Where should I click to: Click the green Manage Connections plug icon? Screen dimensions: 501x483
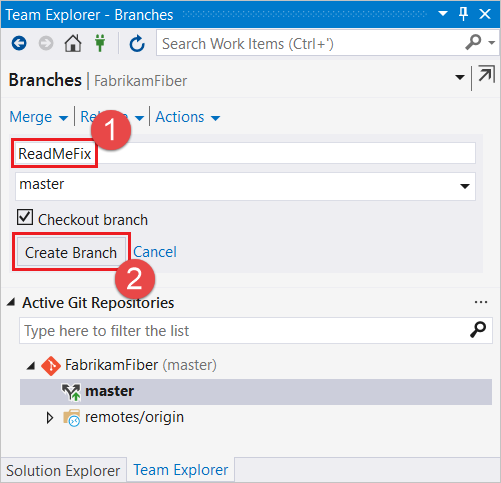tap(100, 43)
